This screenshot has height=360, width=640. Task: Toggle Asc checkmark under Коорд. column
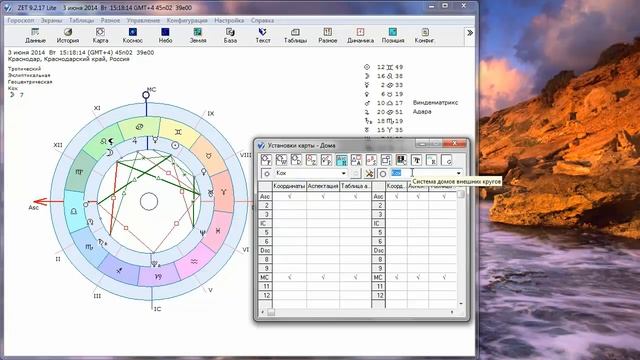pyautogui.click(x=396, y=196)
